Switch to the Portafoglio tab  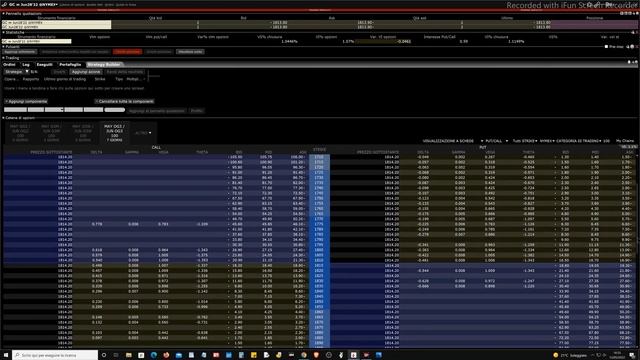click(70, 64)
